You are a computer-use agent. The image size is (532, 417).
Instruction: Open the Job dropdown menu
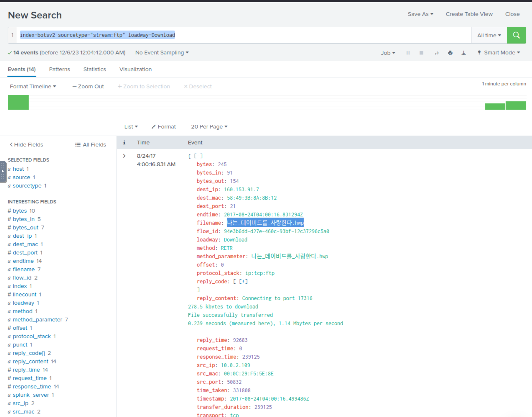pos(388,53)
